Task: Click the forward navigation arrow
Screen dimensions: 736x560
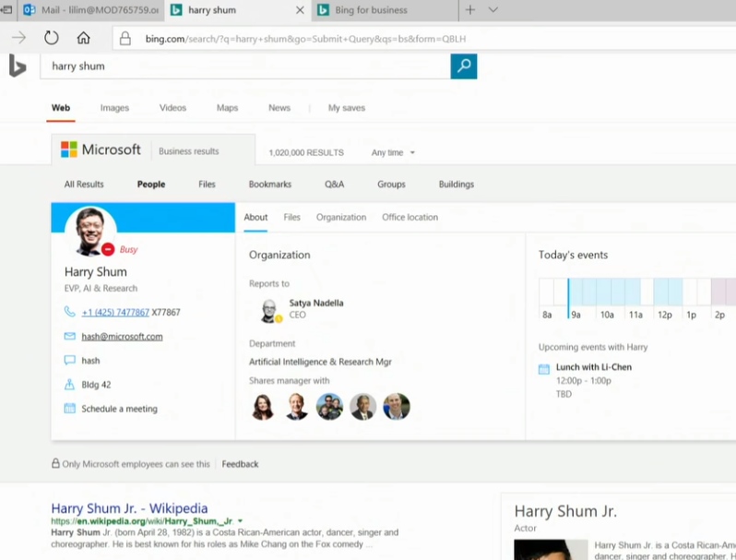Action: (18, 38)
